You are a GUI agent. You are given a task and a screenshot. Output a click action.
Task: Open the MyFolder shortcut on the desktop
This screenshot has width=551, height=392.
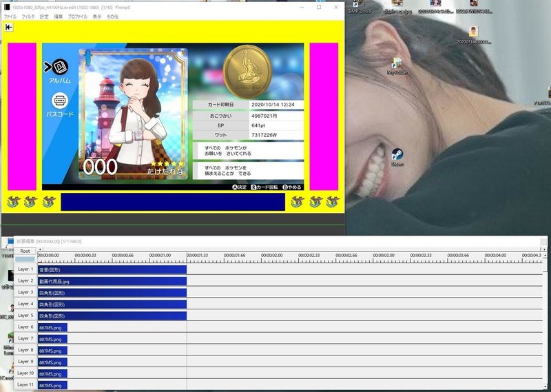point(397,66)
